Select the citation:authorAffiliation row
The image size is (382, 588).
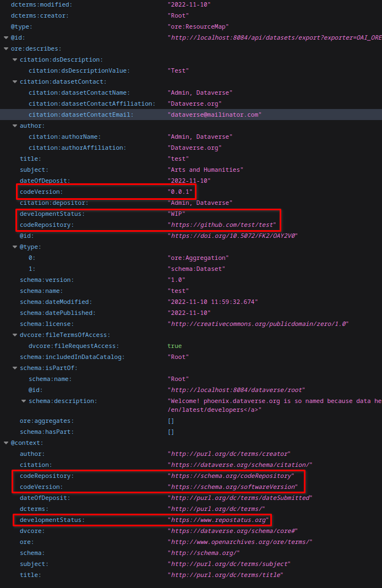pos(191,148)
